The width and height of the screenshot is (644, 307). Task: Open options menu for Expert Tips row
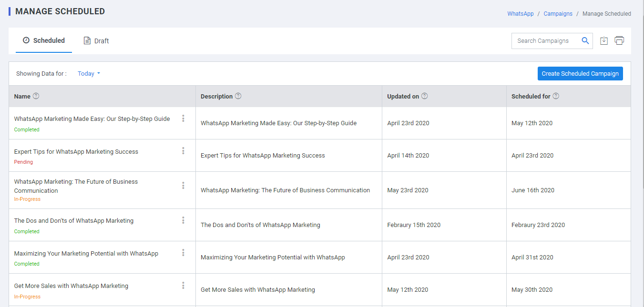pos(183,151)
